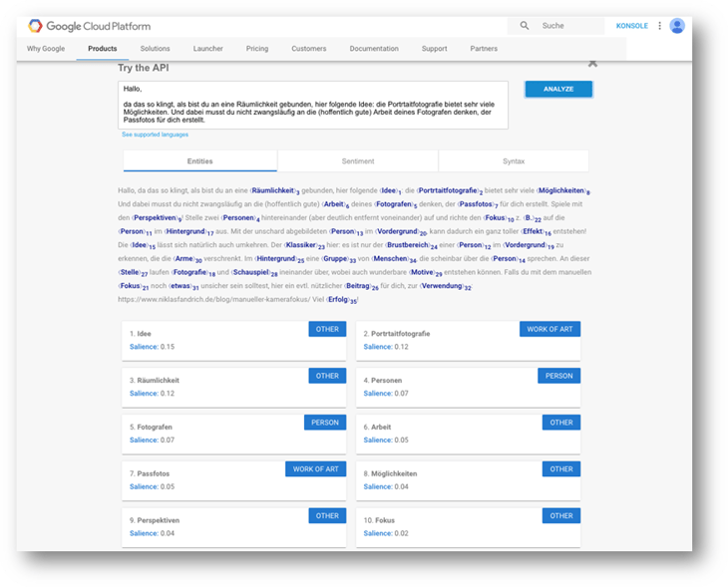
Task: Open the Support menu
Action: (434, 48)
